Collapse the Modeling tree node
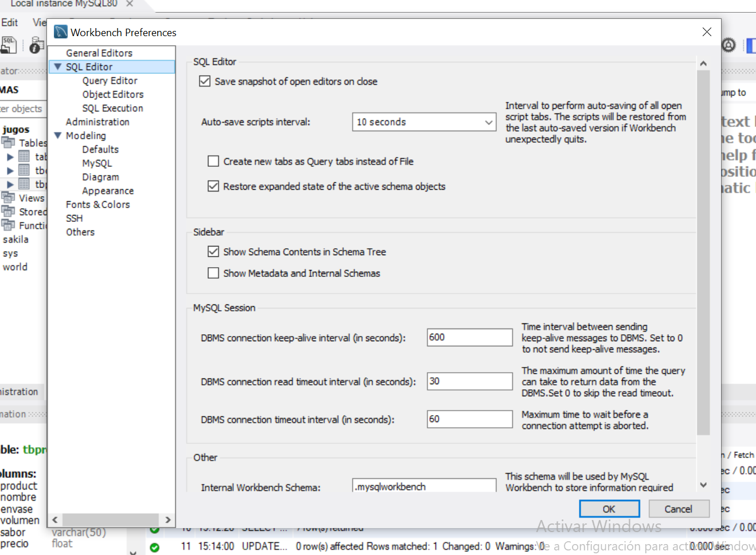The width and height of the screenshot is (756, 555). click(58, 135)
